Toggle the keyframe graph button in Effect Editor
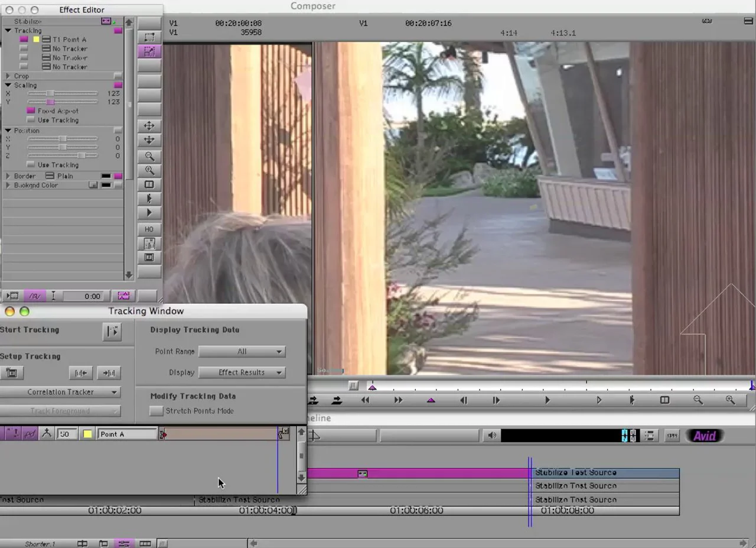 click(x=123, y=296)
